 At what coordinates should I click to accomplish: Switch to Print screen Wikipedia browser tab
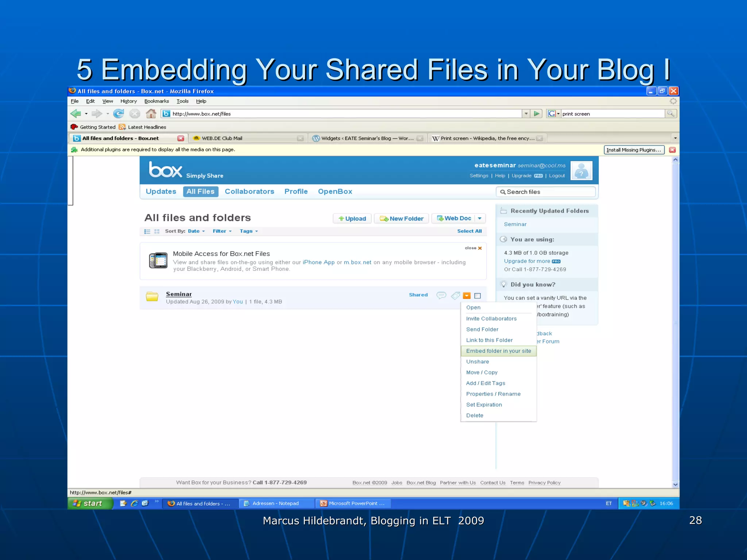pos(487,138)
